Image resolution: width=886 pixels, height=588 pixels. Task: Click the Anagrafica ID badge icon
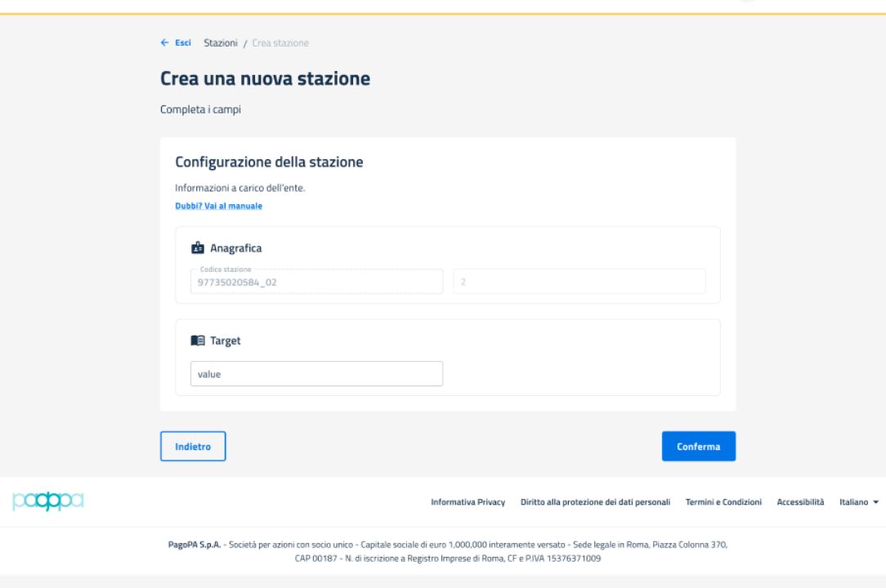(197, 247)
